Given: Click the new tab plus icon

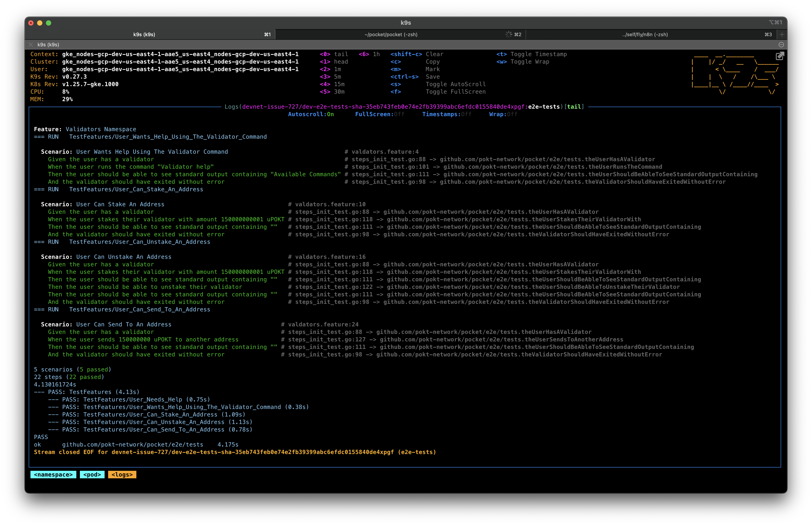Looking at the screenshot, I should tap(782, 34).
